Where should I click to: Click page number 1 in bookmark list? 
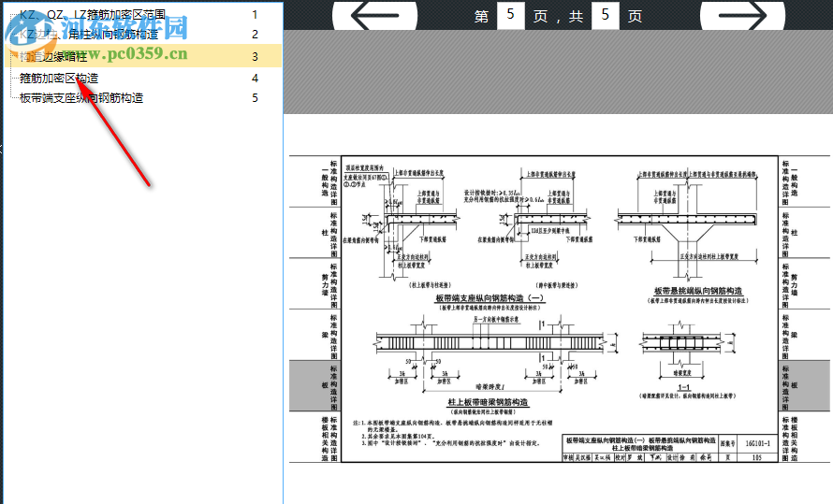click(x=255, y=15)
